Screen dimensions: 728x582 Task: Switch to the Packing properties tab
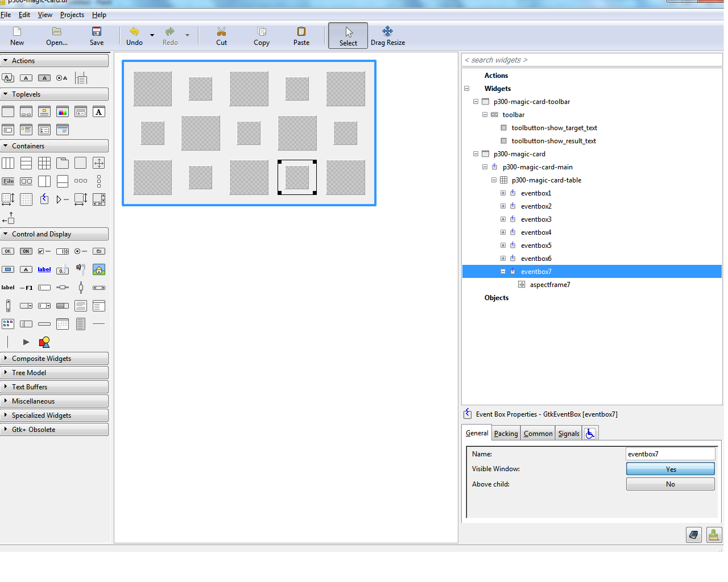[x=506, y=434]
